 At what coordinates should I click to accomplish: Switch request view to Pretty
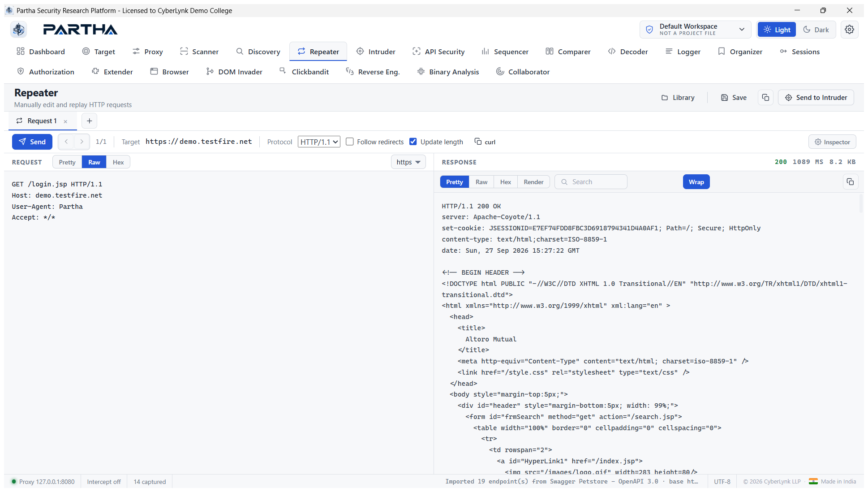[67, 162]
